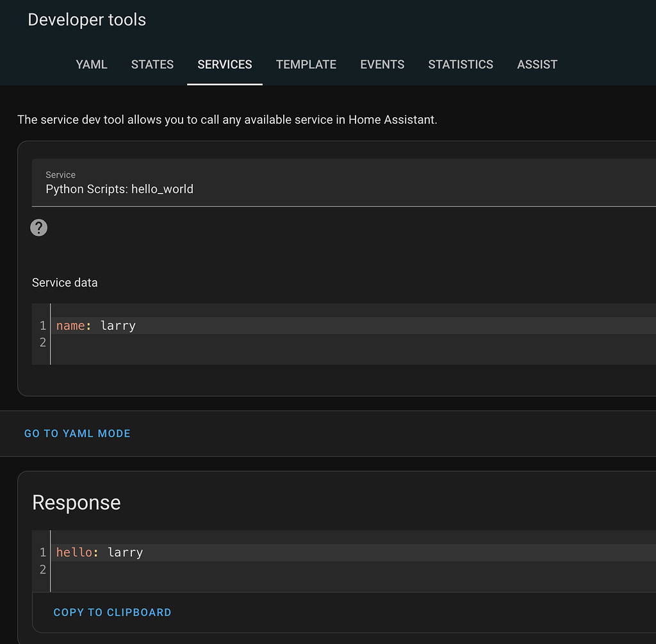Image resolution: width=656 pixels, height=644 pixels.
Task: Click the Response section heading
Action: [76, 503]
